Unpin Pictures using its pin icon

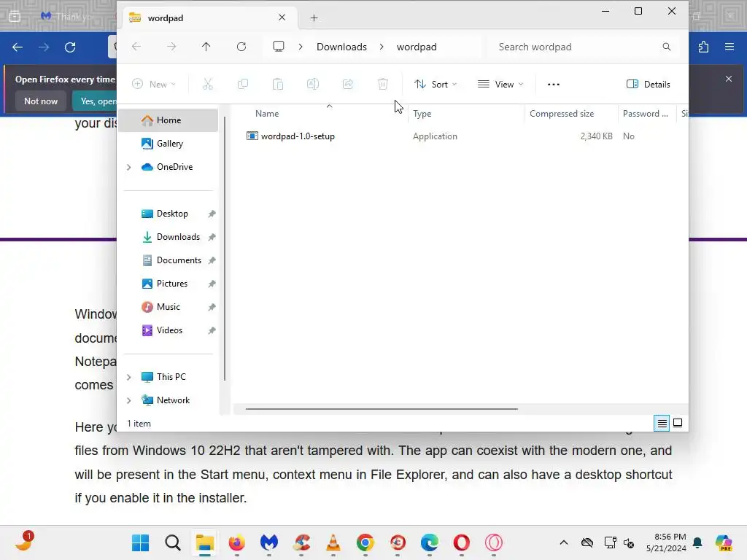pos(212,284)
